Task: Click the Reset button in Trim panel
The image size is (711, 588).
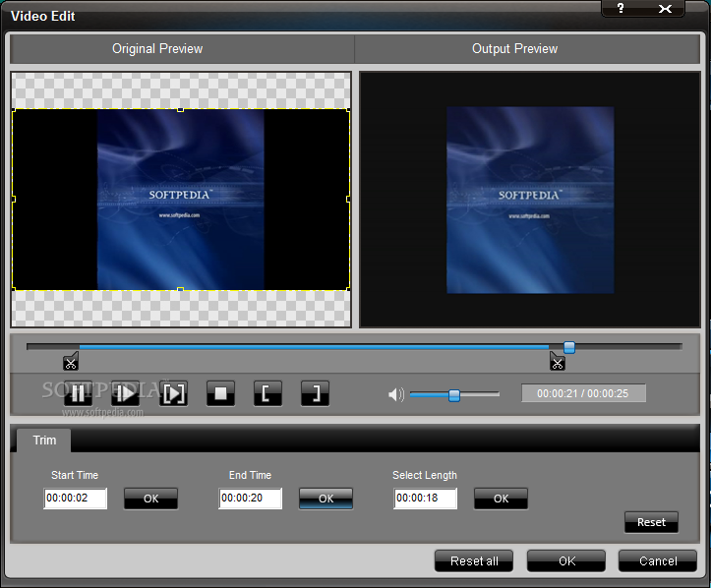Action: click(x=652, y=522)
